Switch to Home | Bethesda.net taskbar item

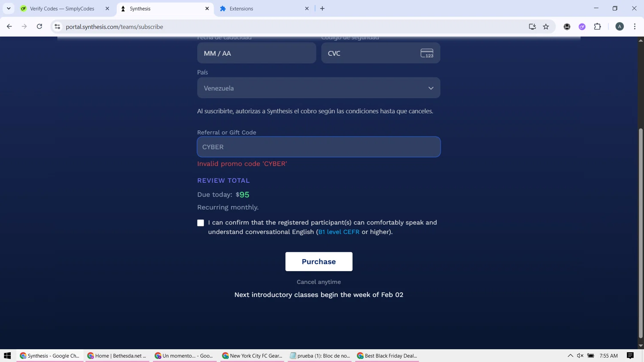[117, 356]
